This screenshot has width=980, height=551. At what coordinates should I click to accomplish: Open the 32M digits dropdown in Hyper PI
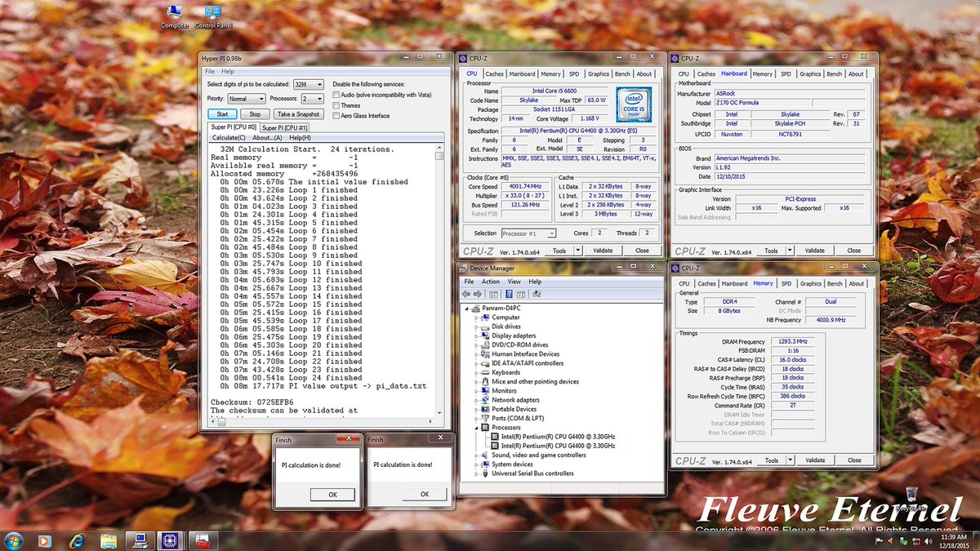pyautogui.click(x=309, y=84)
